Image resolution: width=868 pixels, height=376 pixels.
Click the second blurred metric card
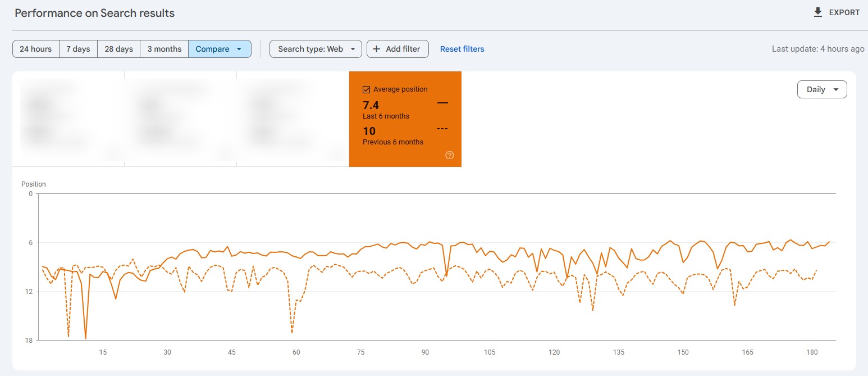180,119
